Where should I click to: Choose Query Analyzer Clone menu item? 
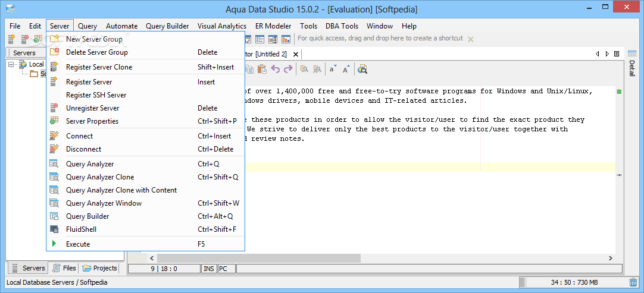click(146, 177)
